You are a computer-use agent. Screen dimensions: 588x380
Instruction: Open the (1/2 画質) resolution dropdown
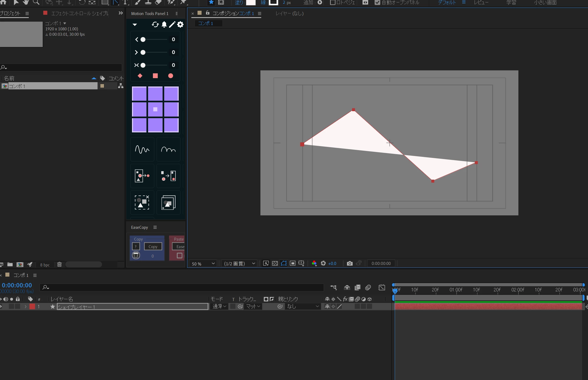tap(239, 264)
